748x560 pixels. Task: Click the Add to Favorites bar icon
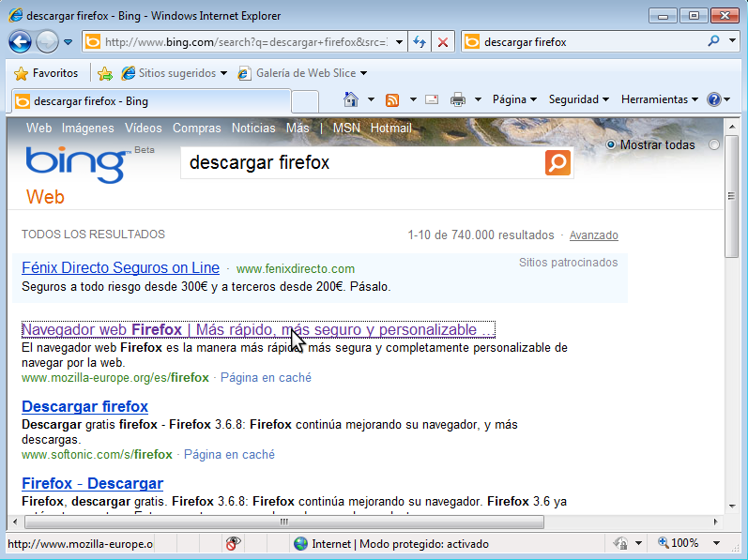[104, 73]
